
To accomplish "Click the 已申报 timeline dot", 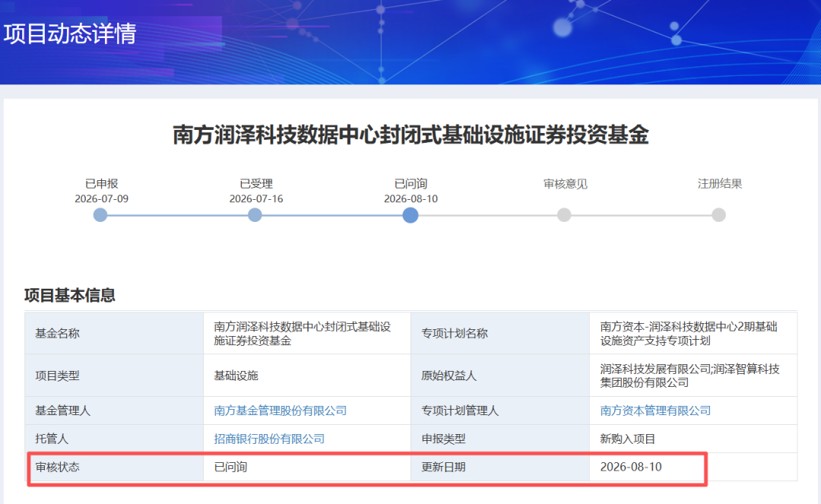I will pyautogui.click(x=100, y=215).
